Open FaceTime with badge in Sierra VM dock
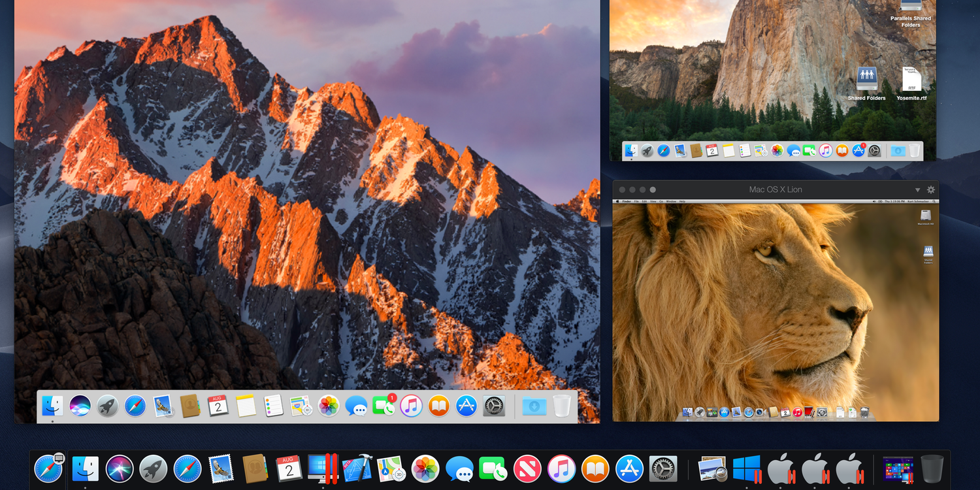 (384, 406)
